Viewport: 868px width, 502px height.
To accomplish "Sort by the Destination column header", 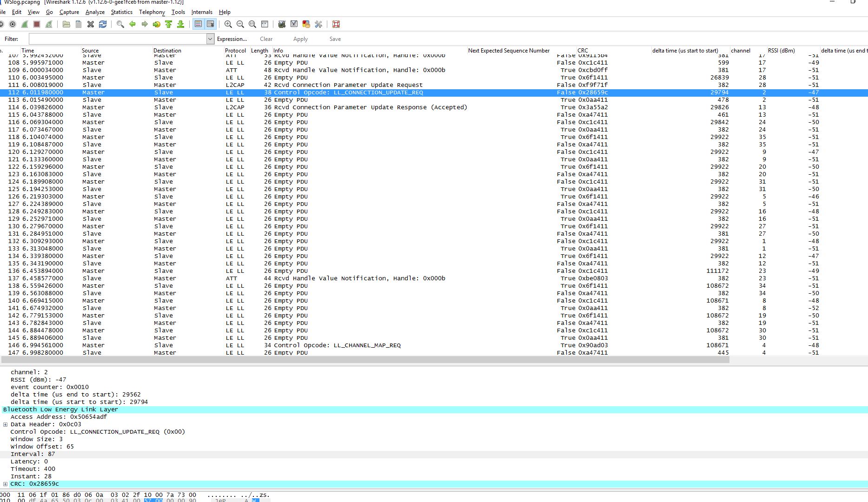I will [x=188, y=51].
